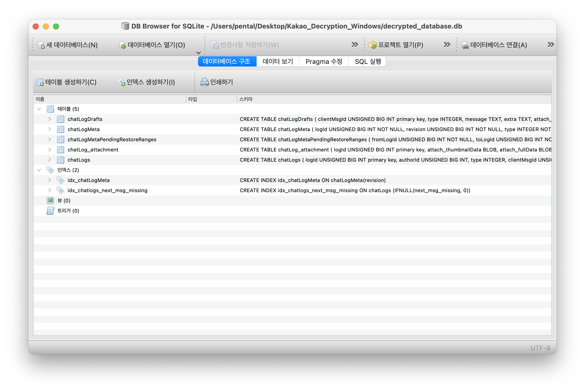This screenshot has width=585, height=392.
Task: Click the 스키마 column header
Action: point(246,99)
